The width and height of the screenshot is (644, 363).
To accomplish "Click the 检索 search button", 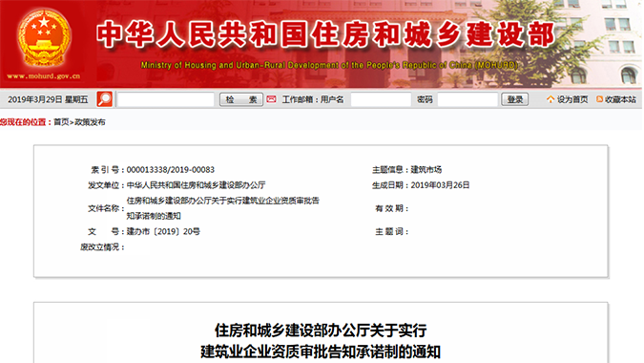I will (241, 99).
